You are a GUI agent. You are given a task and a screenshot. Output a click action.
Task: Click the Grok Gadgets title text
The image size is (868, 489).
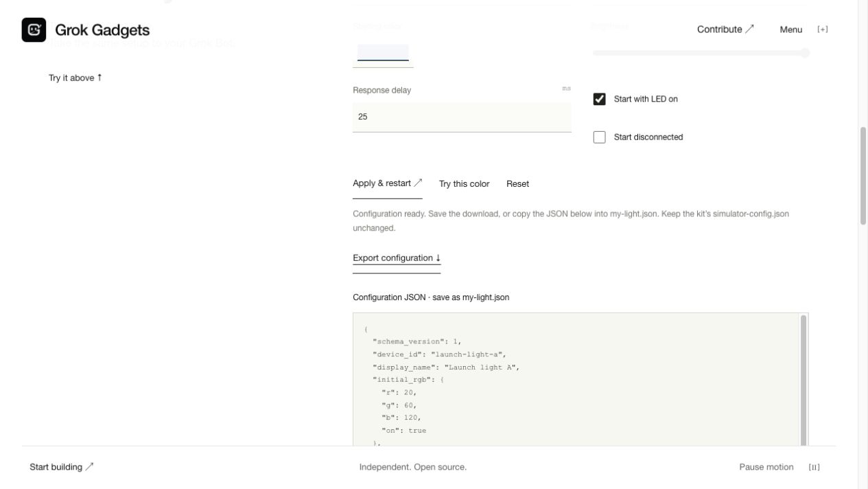point(102,30)
